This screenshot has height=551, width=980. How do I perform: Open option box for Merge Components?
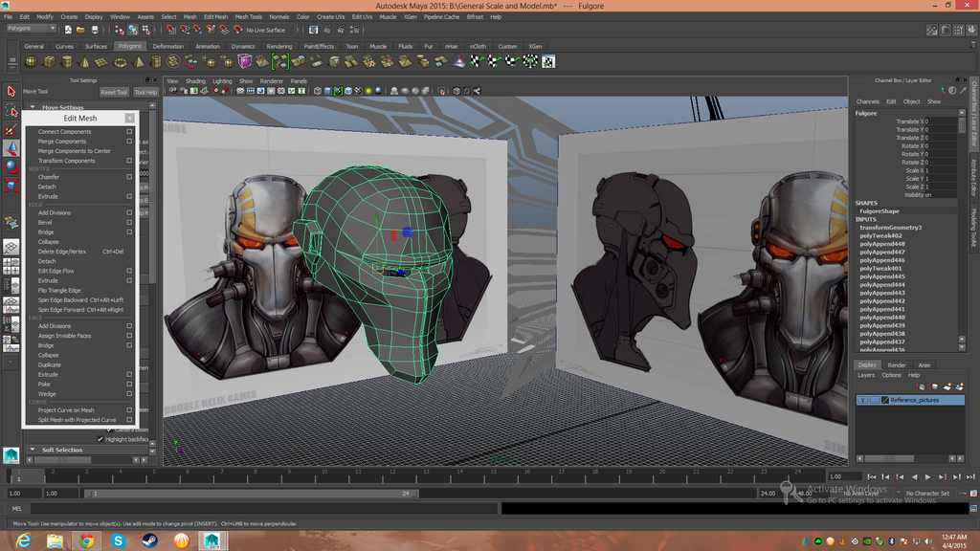[129, 142]
